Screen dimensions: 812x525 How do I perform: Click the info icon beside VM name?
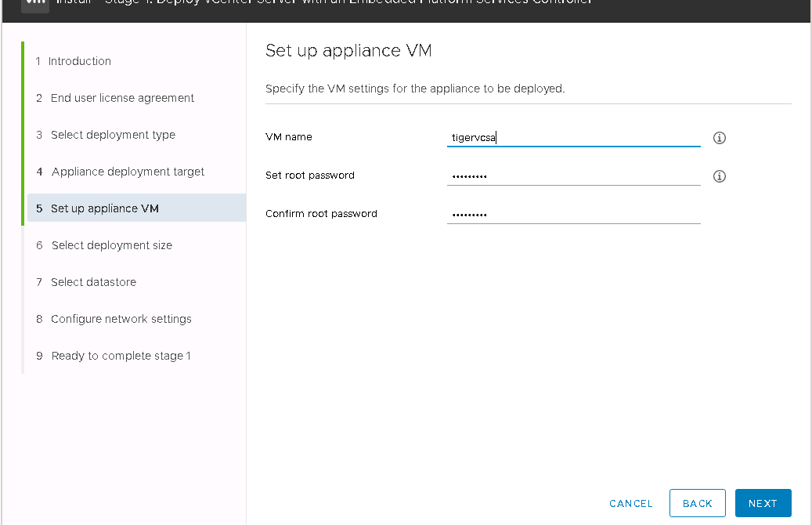[720, 138]
